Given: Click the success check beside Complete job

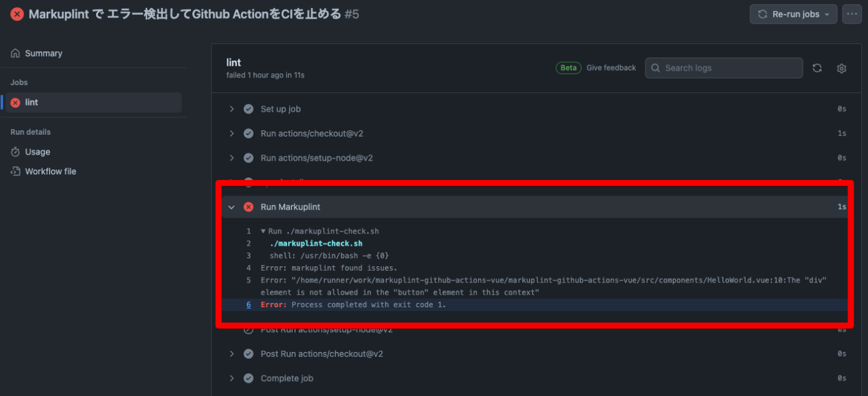Looking at the screenshot, I should point(249,379).
